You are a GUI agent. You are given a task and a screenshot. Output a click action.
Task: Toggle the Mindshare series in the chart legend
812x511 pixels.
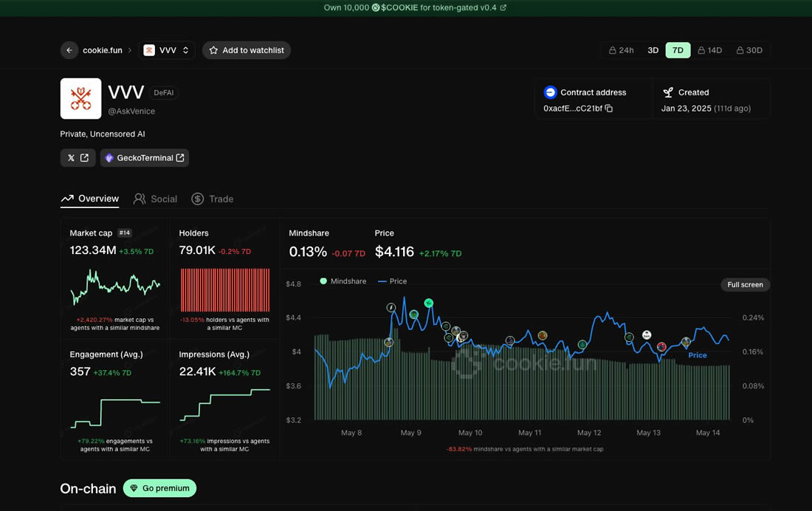coord(343,281)
